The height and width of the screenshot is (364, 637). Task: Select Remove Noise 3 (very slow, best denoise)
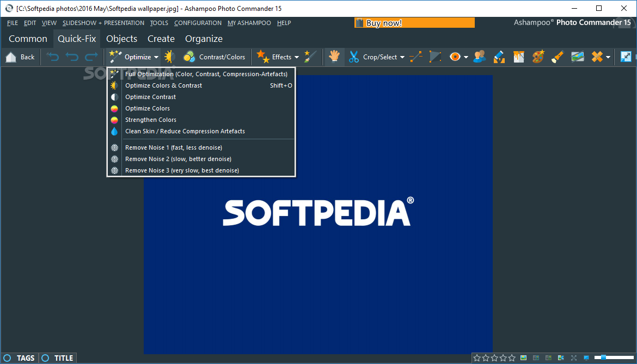[201, 170]
